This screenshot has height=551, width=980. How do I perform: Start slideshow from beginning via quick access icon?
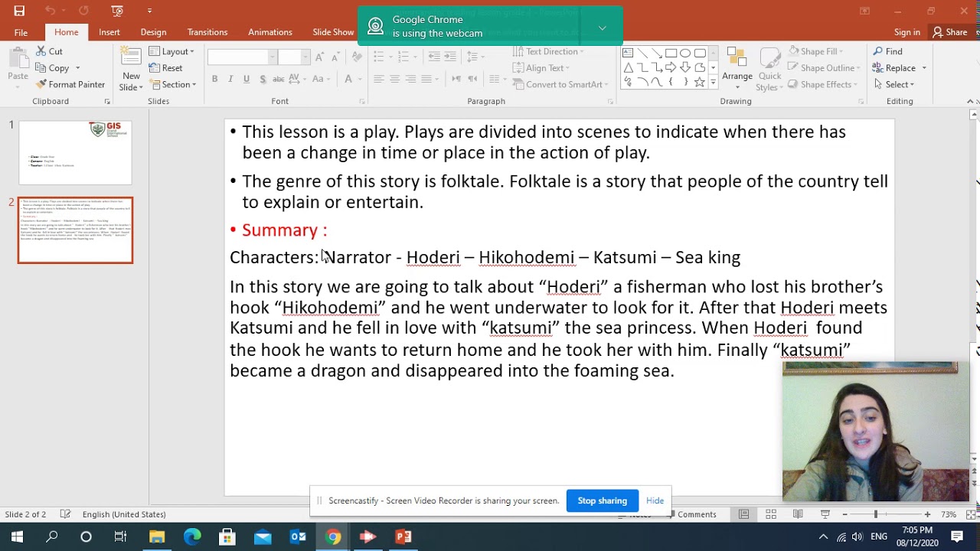click(116, 11)
